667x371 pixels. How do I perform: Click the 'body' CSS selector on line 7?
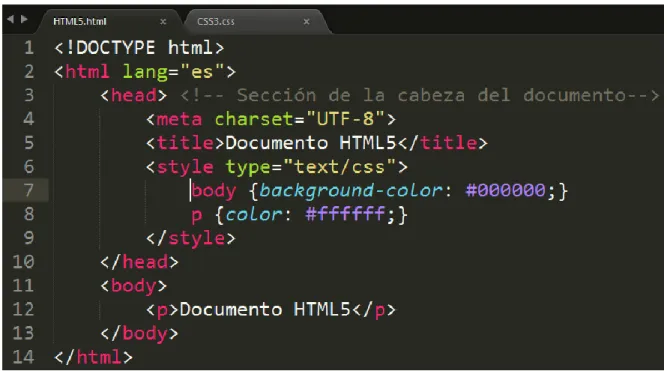(x=213, y=191)
